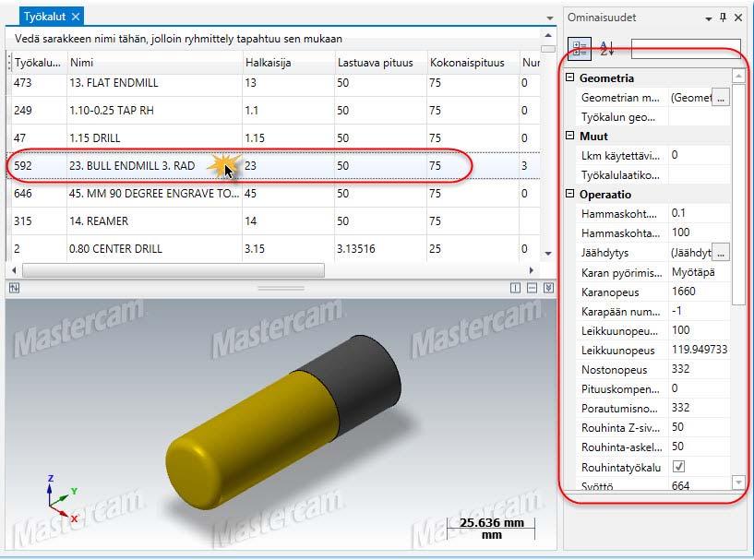Viewport: 754px width, 560px height.
Task: Close the Ominaisuudet panel
Action: 738,18
